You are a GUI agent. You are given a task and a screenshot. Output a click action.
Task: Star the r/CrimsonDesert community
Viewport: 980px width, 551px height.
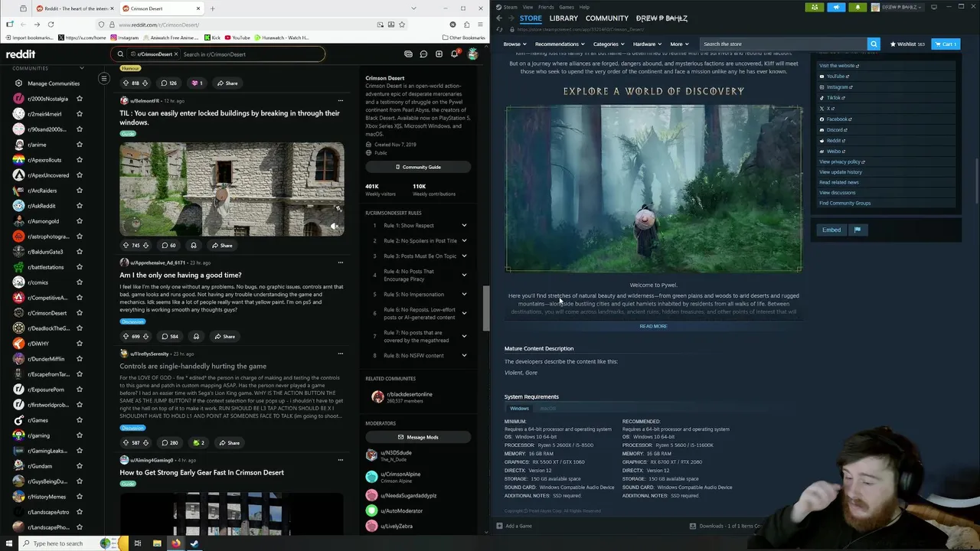79,313
